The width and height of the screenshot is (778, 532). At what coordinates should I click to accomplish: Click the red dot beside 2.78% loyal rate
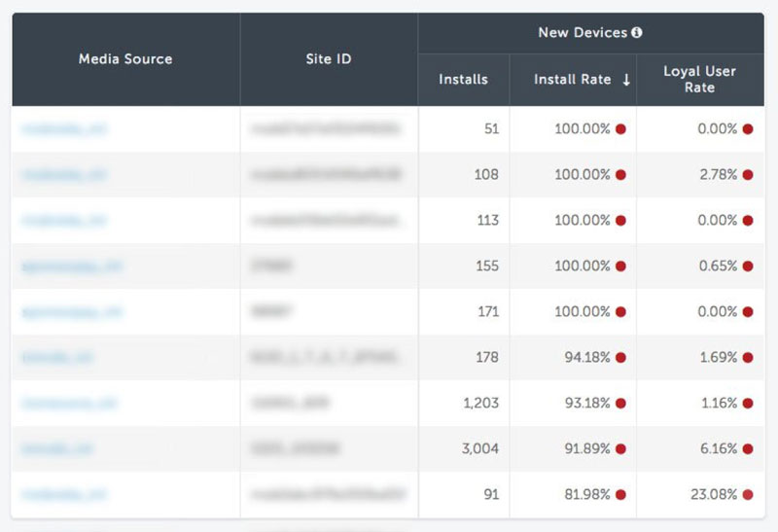click(748, 175)
